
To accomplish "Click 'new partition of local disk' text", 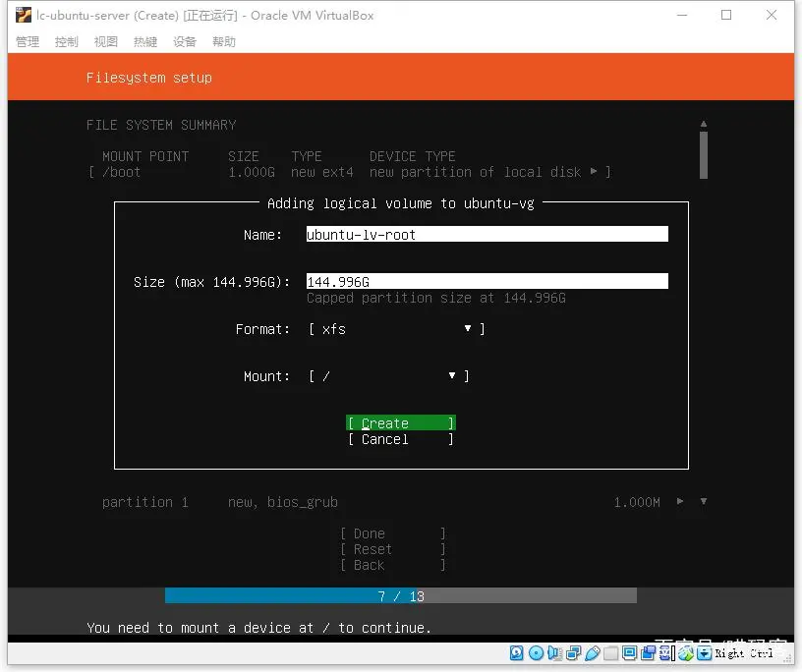I will point(475,172).
